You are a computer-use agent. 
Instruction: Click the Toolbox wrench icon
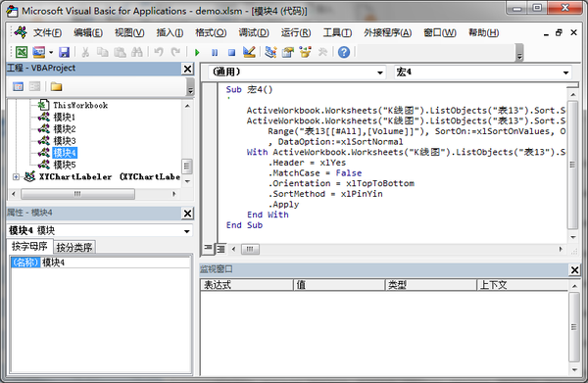322,52
